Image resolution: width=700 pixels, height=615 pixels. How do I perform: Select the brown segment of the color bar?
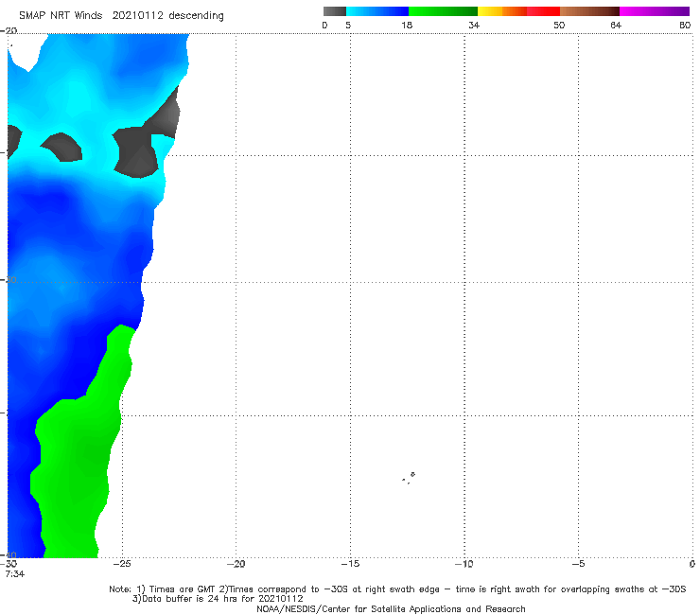[x=589, y=11]
